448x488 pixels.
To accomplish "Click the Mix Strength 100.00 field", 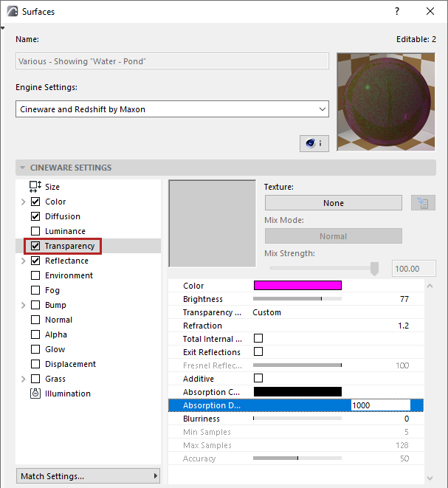I will 414,268.
